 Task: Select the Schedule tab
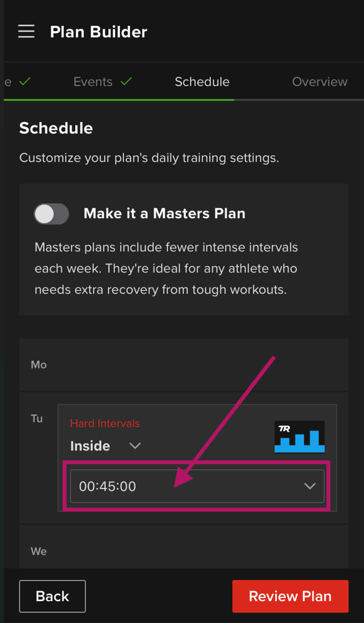coord(202,82)
